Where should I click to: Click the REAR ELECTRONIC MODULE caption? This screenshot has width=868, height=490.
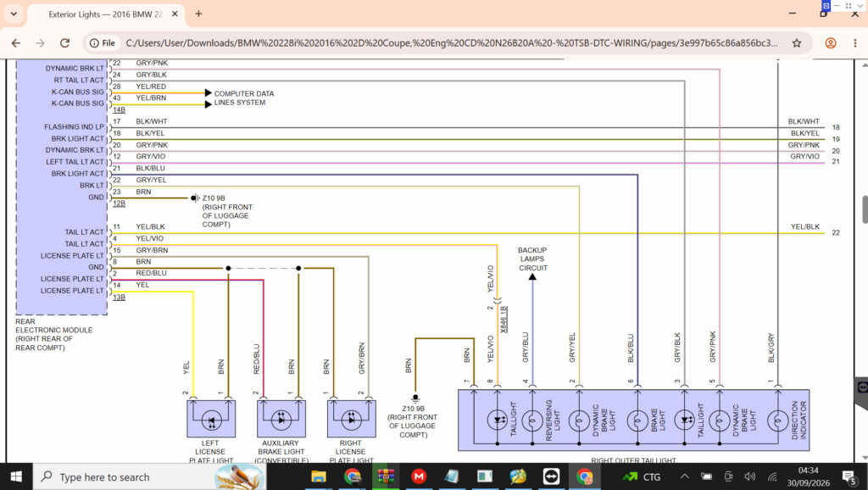[53, 334]
